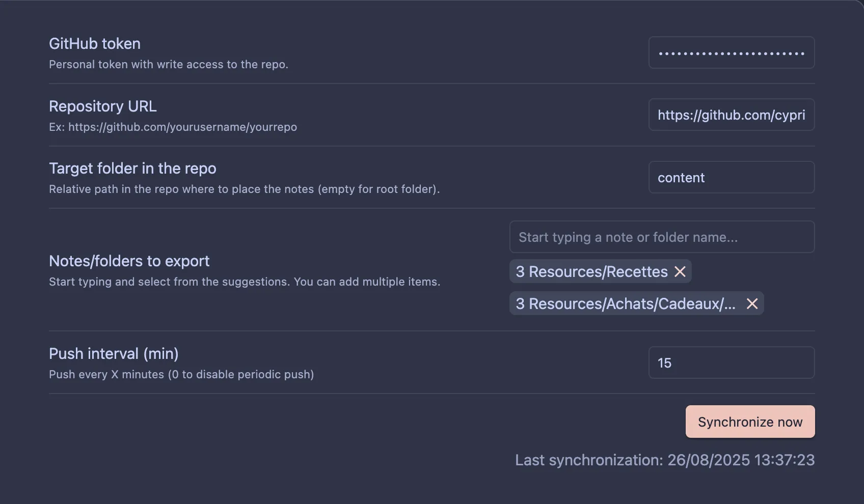Focus the GitHub token password field
The height and width of the screenshot is (504, 864).
click(731, 52)
